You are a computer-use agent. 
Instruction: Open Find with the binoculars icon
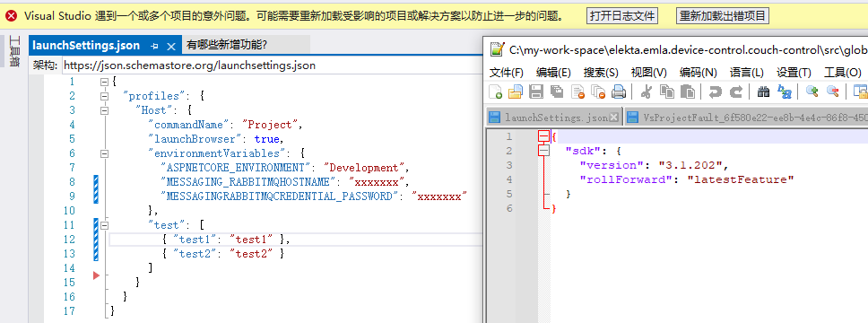click(763, 92)
